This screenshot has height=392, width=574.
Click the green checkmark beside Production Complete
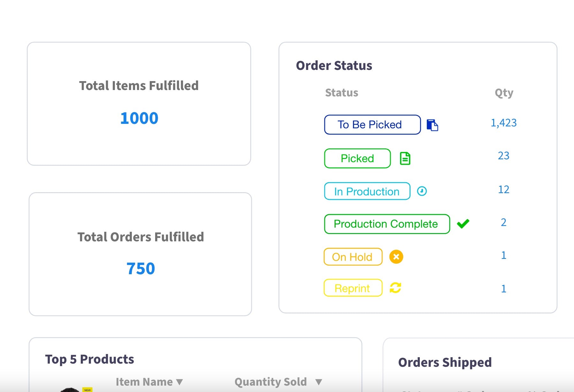[463, 224]
